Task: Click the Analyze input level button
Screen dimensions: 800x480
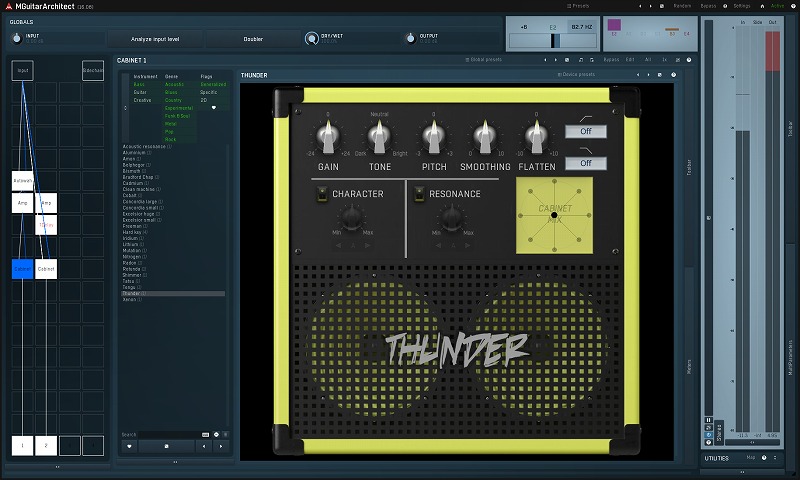Action: [x=156, y=38]
